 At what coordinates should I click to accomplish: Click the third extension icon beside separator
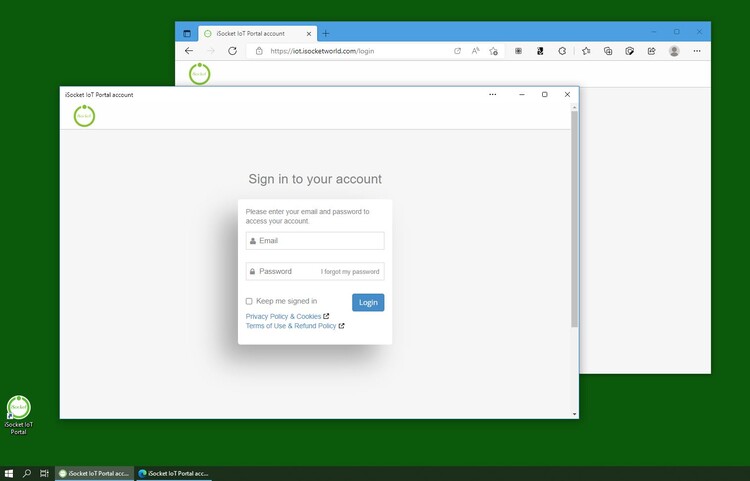pos(562,51)
